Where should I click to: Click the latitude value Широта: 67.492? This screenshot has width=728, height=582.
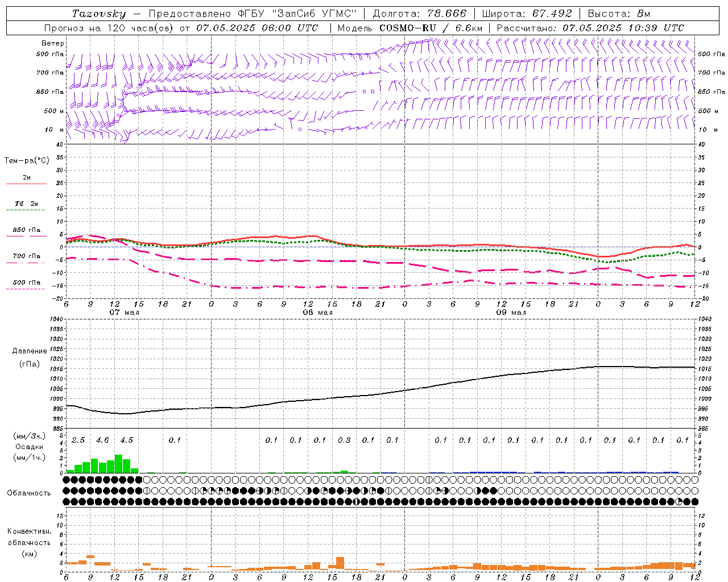coord(527,14)
